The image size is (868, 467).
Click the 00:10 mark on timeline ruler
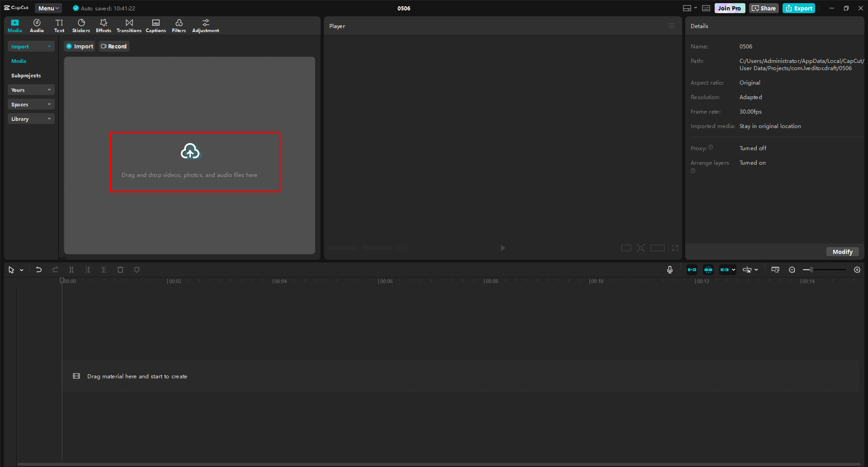coord(597,281)
